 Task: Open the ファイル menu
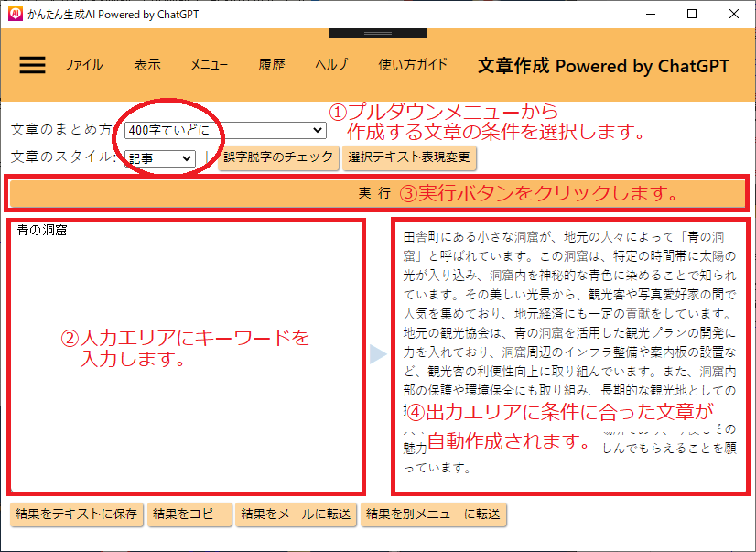[83, 65]
